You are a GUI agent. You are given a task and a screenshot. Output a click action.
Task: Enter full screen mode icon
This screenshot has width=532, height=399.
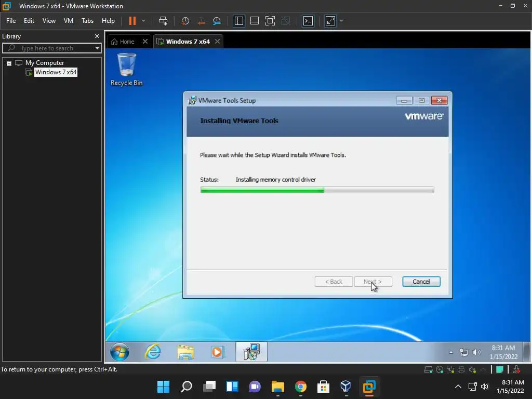(270, 21)
